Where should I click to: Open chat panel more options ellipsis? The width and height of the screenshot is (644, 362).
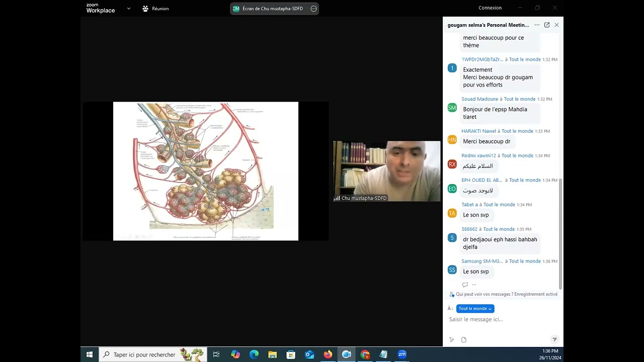click(x=537, y=25)
